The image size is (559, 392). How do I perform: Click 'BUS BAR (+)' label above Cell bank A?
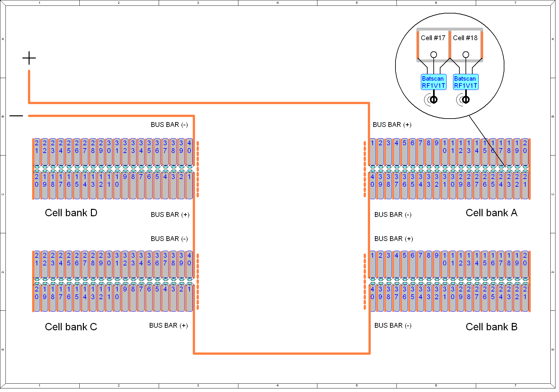(x=392, y=125)
